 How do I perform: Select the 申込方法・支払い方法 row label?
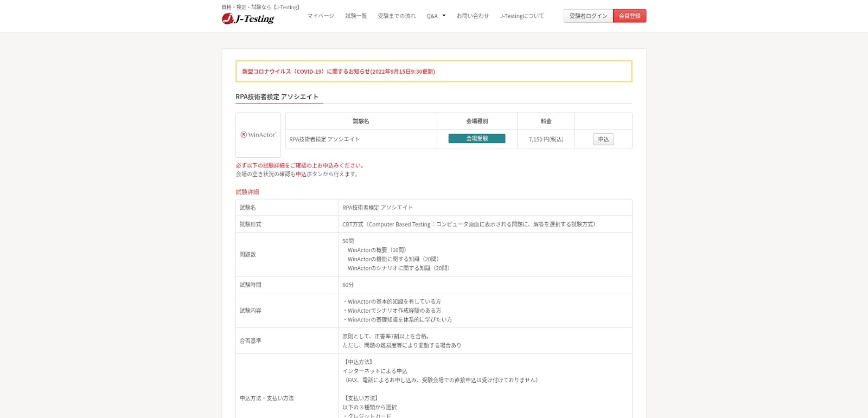[267, 398]
